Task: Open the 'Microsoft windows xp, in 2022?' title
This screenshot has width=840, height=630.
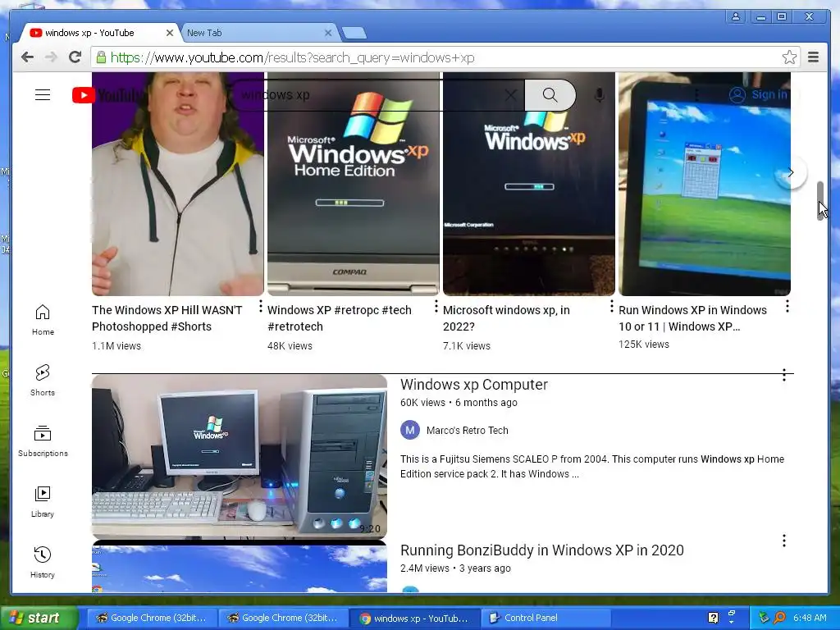Action: (x=506, y=318)
